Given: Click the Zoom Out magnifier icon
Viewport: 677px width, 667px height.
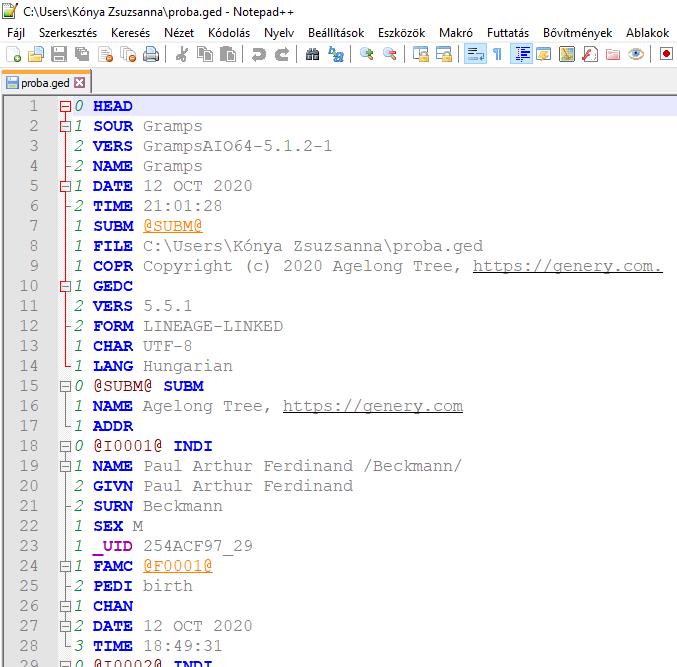Looking at the screenshot, I should tap(390, 55).
